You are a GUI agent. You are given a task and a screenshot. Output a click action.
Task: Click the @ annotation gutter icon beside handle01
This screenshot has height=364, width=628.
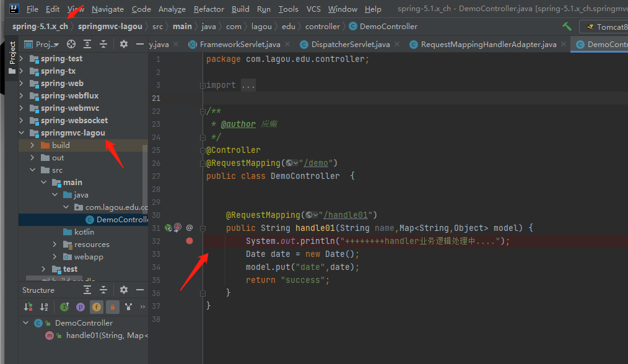pos(188,228)
